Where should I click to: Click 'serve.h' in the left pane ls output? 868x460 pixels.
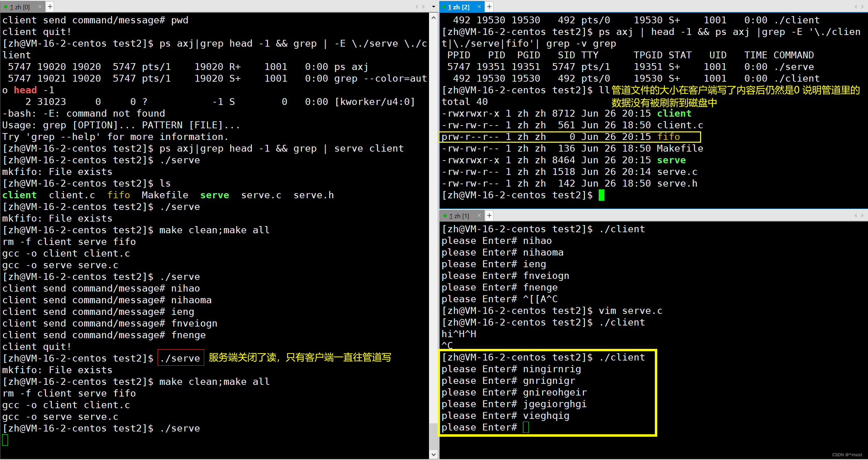click(314, 195)
